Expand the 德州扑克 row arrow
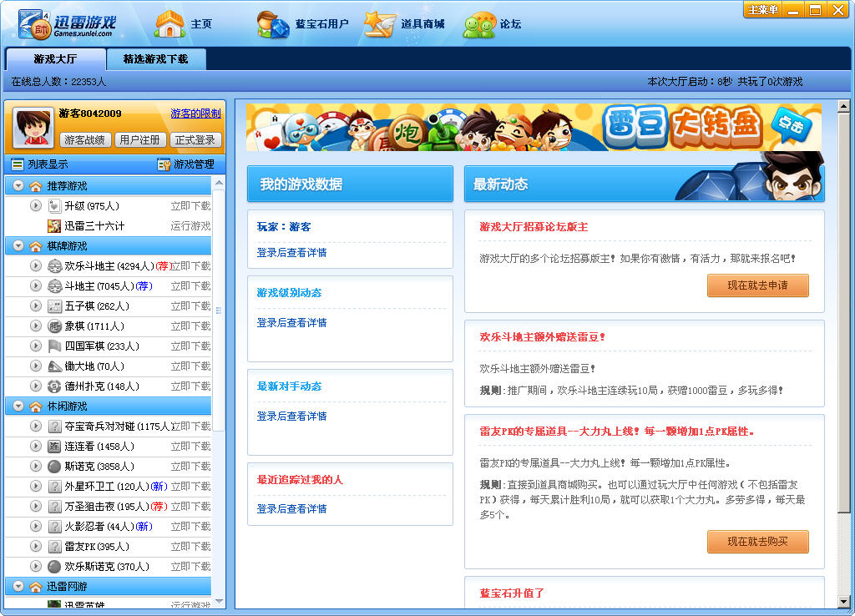Image resolution: width=855 pixels, height=616 pixels. [x=36, y=386]
